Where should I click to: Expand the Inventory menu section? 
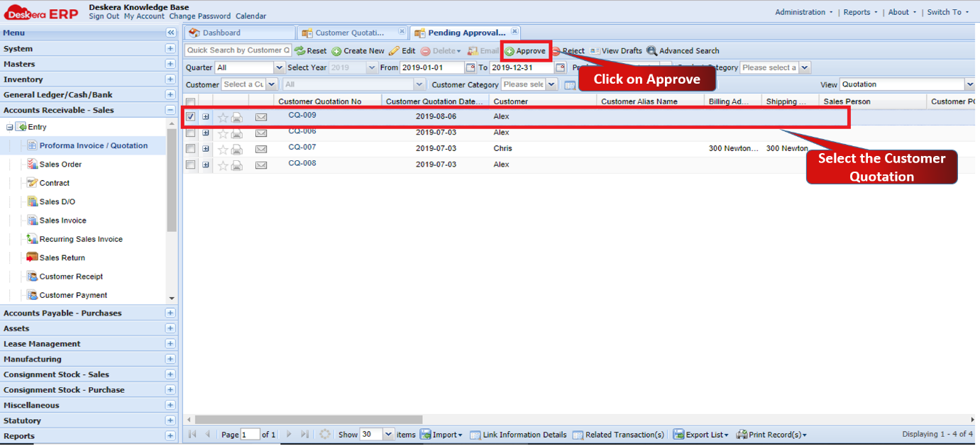point(170,79)
